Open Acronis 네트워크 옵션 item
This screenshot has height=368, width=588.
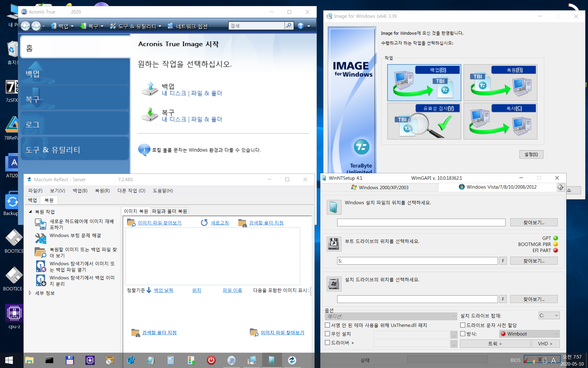188,26
